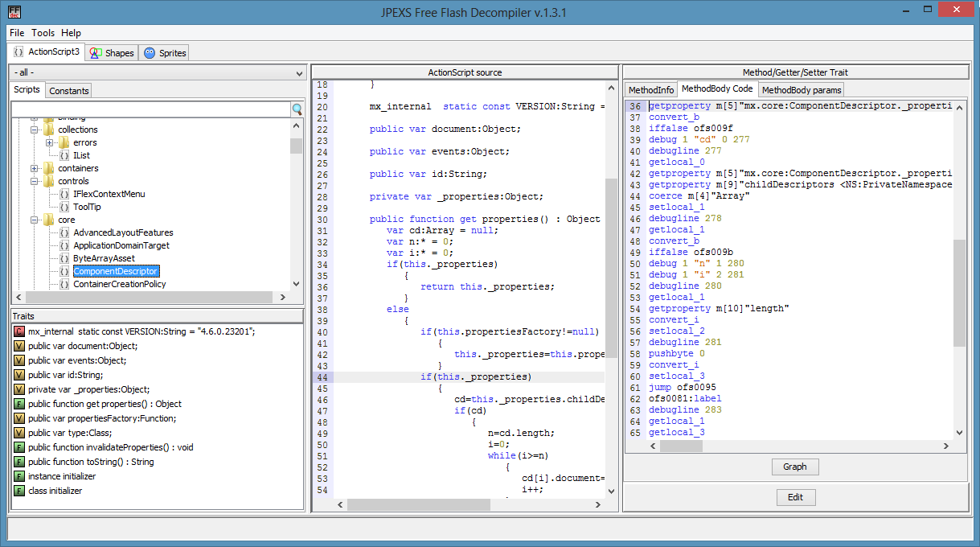This screenshot has width=980, height=547.
Task: Click the V icon beside 'private var _properties:Object'
Action: 19,389
